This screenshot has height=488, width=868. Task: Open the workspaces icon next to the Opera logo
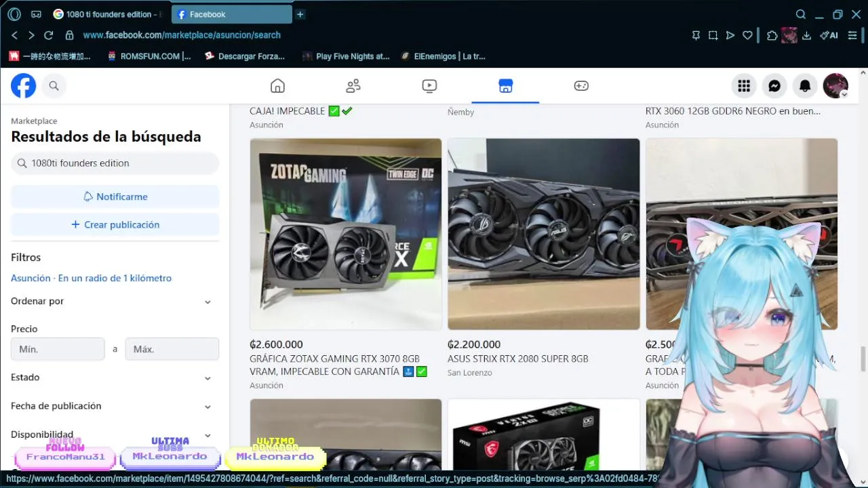pos(36,14)
